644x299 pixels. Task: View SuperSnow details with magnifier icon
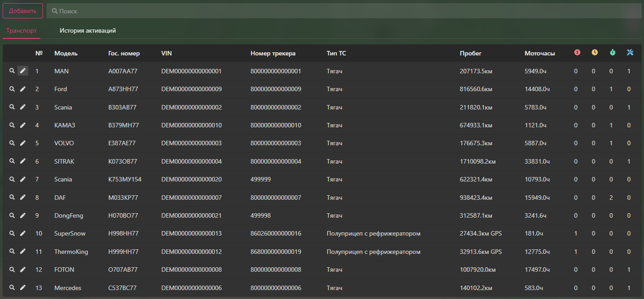[x=12, y=233]
